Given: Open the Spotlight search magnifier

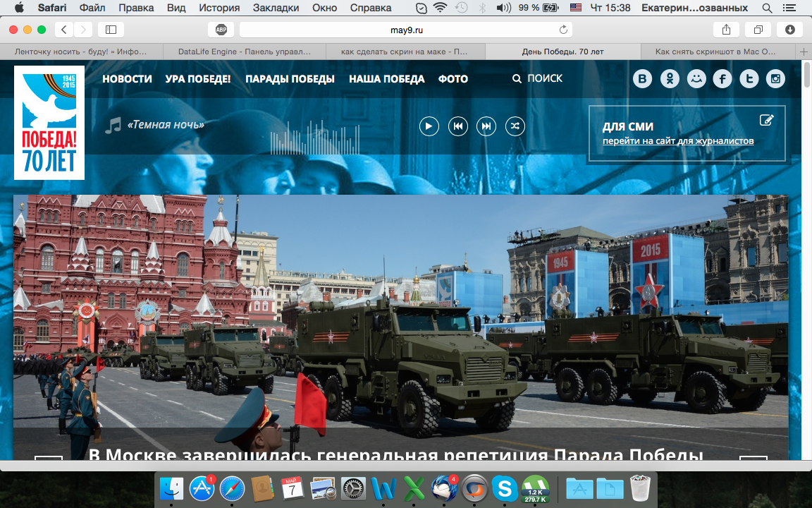Looking at the screenshot, I should pos(768,8).
